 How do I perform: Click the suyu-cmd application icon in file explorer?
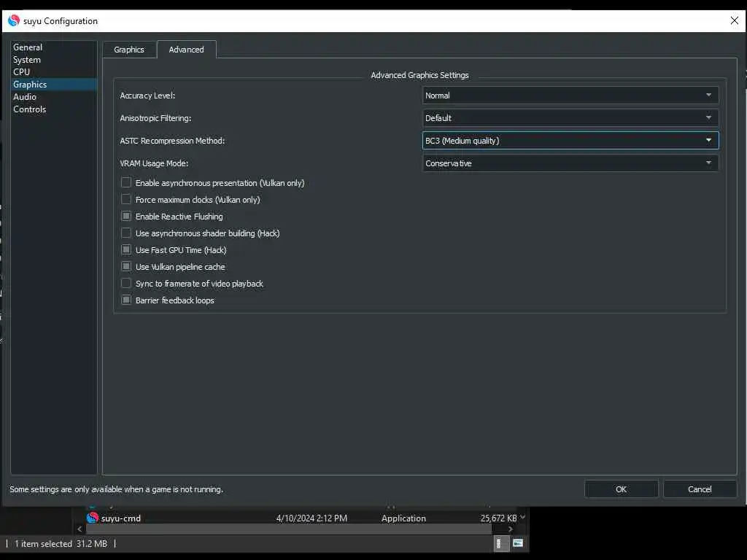point(93,518)
